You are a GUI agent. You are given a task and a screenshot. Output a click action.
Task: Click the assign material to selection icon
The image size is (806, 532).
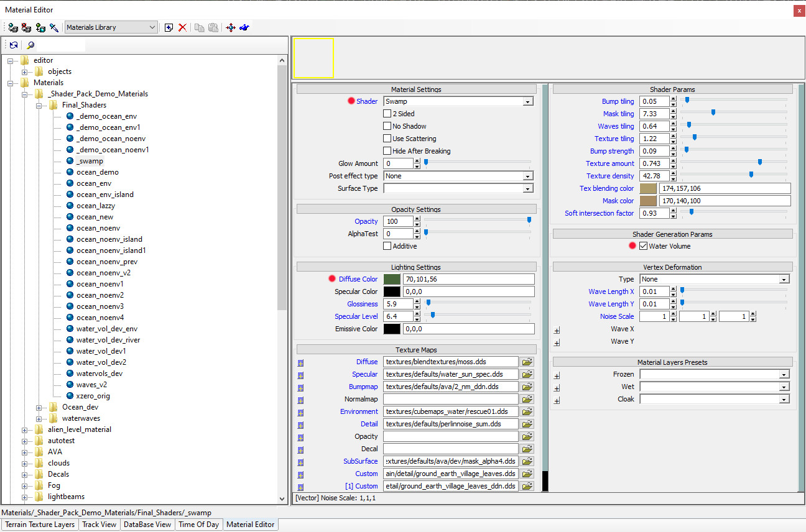(x=12, y=27)
